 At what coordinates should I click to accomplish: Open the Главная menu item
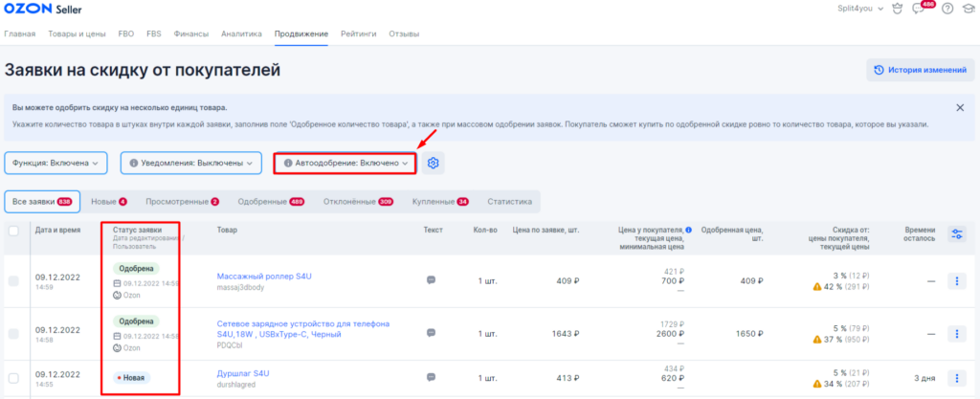tap(20, 33)
